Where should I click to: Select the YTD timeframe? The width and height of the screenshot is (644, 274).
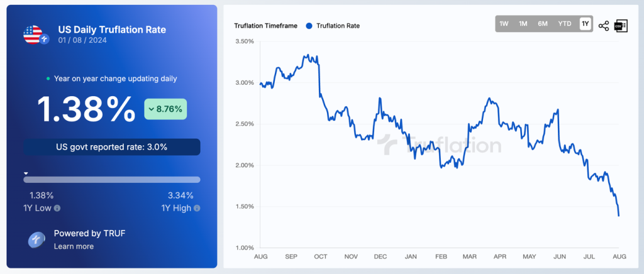pyautogui.click(x=565, y=24)
